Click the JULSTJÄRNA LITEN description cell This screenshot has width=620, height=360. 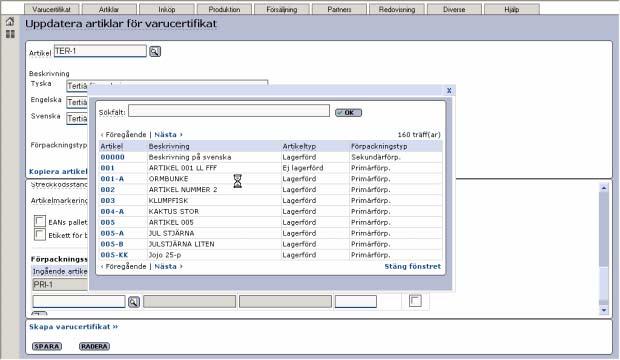181,244
